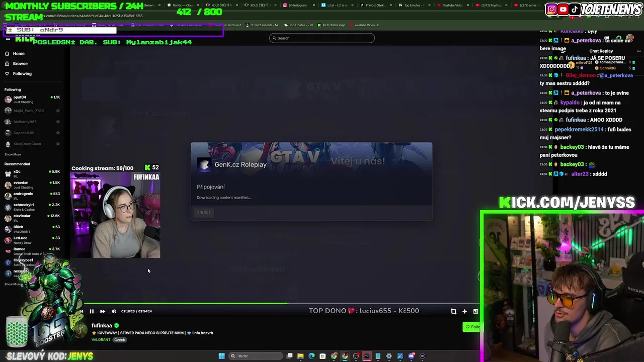
Task: Open Chat Replay options menu dots
Action: [x=638, y=51]
